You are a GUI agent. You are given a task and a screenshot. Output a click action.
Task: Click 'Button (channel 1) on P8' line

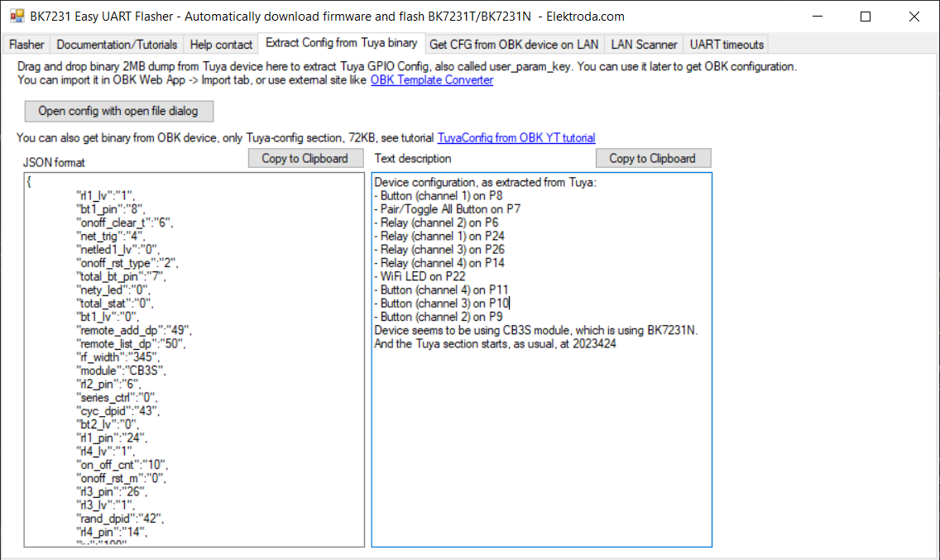pos(439,195)
